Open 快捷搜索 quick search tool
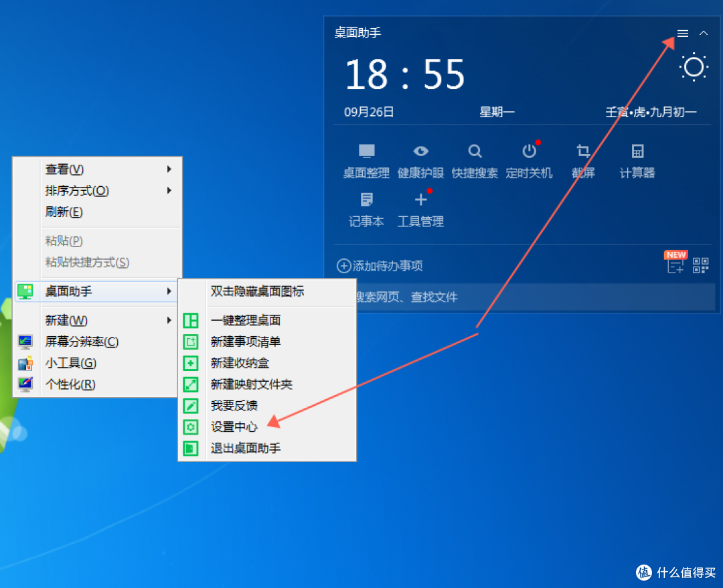The image size is (723, 588). pos(475,161)
